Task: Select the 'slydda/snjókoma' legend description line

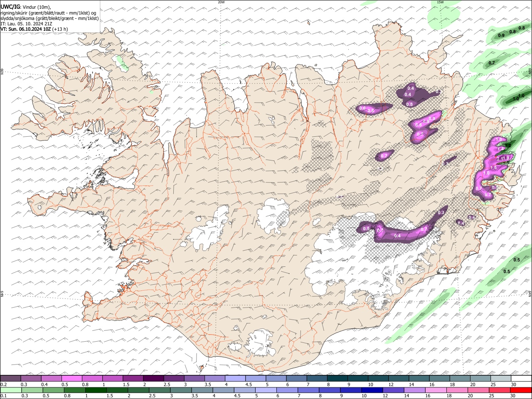Action: coord(49,18)
